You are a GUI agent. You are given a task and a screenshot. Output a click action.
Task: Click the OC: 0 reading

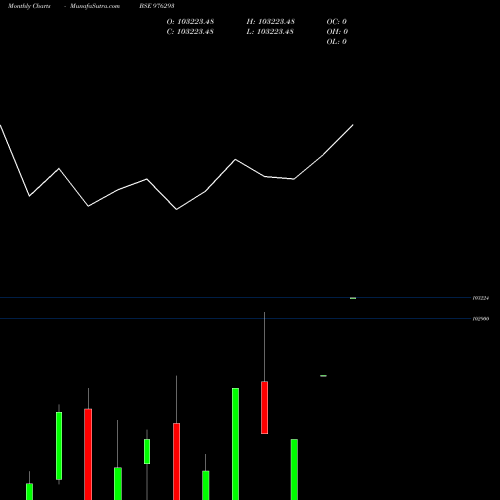337,22
